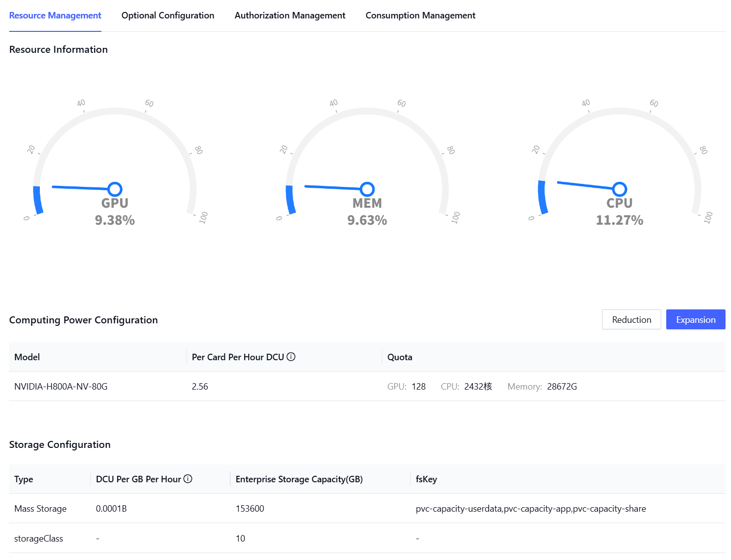
Task: Click info icon beside Per Card Per Hour DCU
Action: pos(292,357)
